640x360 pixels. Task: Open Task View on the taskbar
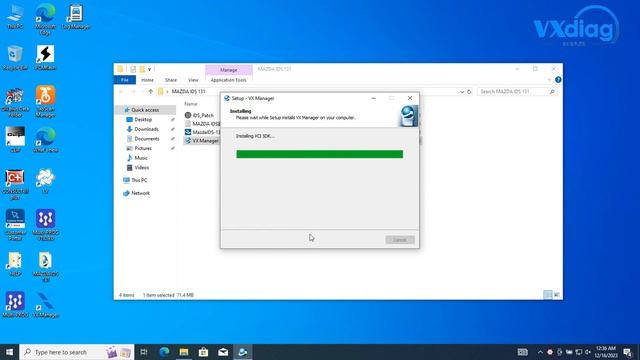(x=144, y=352)
